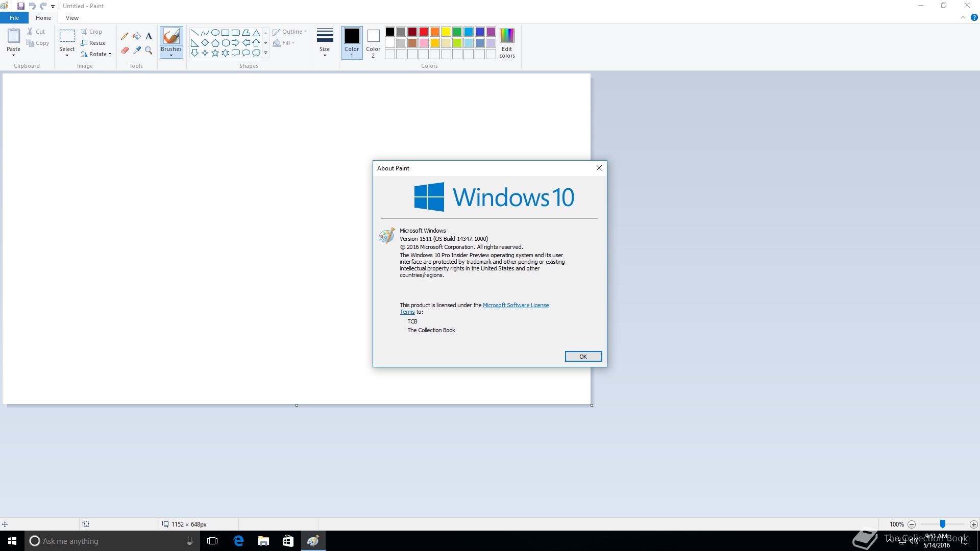The image size is (980, 551).
Task: Switch to the Home ribbon tab
Action: tap(43, 18)
